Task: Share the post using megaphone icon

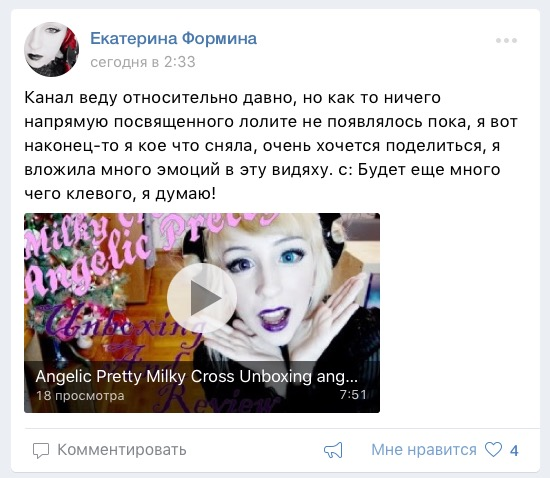Action: tap(333, 450)
